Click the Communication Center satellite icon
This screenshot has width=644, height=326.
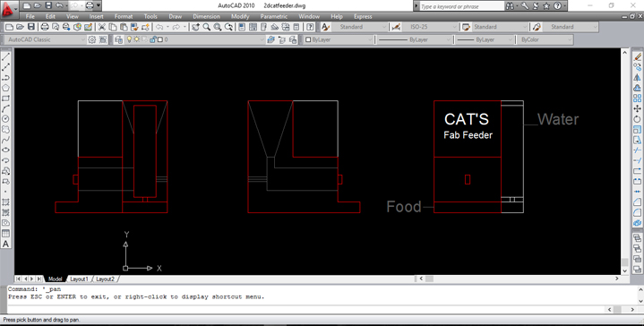coord(536,6)
